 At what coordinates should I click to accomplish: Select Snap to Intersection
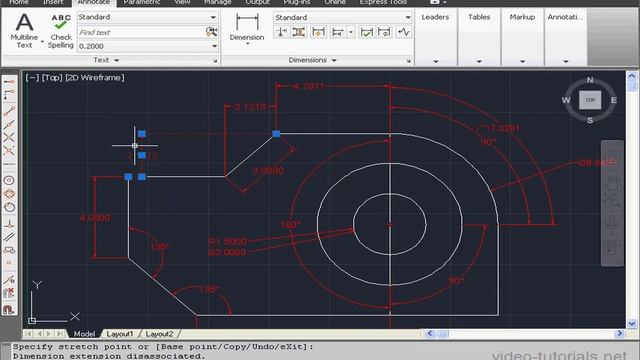coord(9,138)
